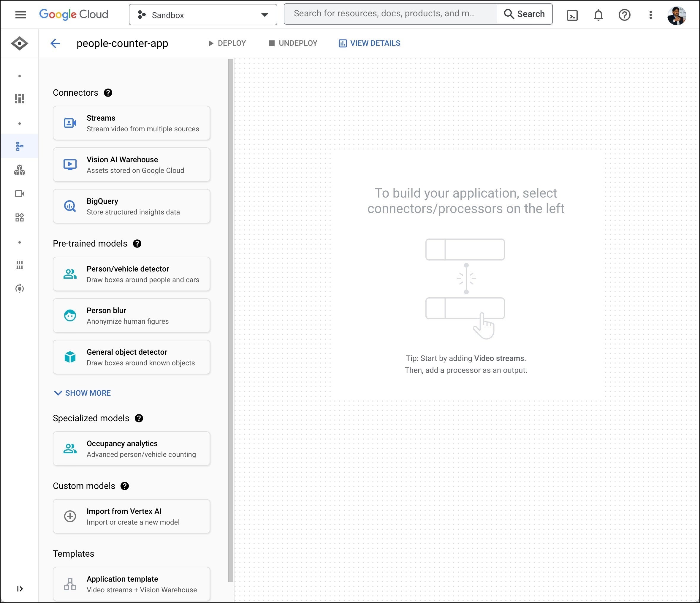Go back with the left arrow
The height and width of the screenshot is (603, 700).
(55, 43)
